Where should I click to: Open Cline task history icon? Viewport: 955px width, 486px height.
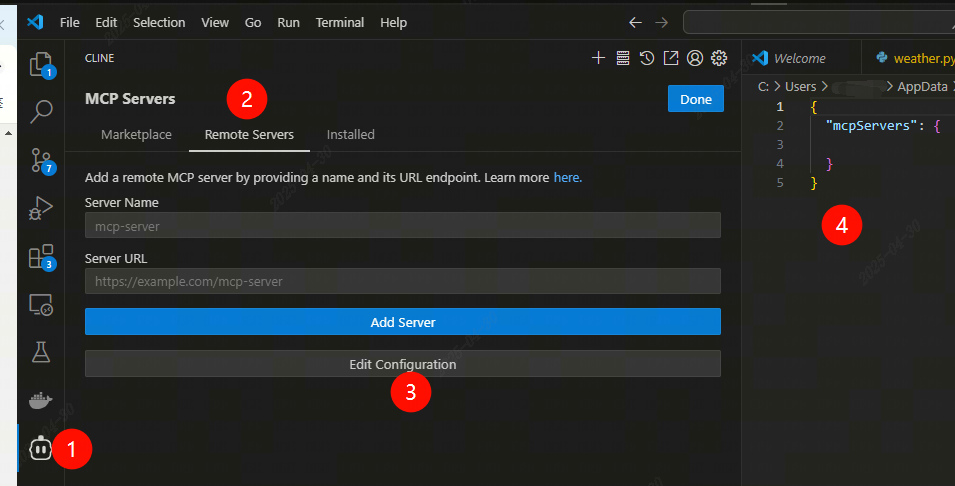point(647,58)
